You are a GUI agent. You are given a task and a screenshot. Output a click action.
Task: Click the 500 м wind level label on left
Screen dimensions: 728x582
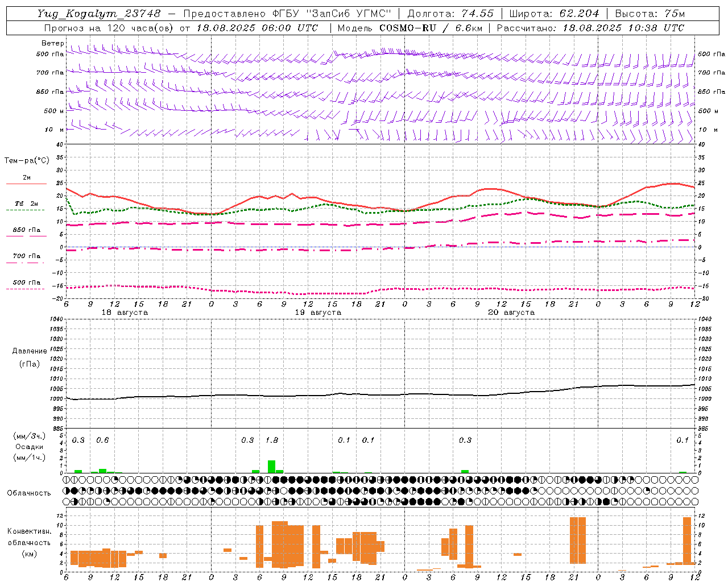tap(55, 111)
